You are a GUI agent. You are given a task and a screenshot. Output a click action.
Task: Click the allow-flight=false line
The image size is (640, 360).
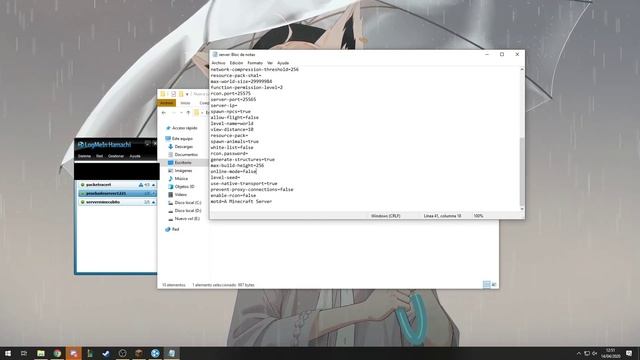click(234, 117)
